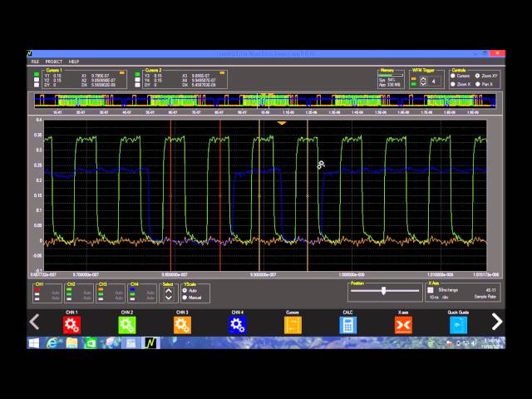Go to next toolbar page arrow
Screen dimensions: 532x399
497,322
